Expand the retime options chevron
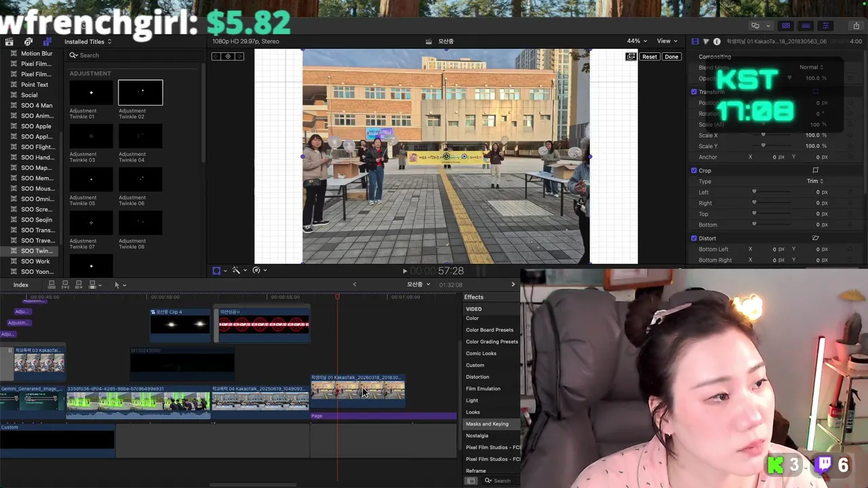868x488 pixels. pyautogui.click(x=265, y=270)
